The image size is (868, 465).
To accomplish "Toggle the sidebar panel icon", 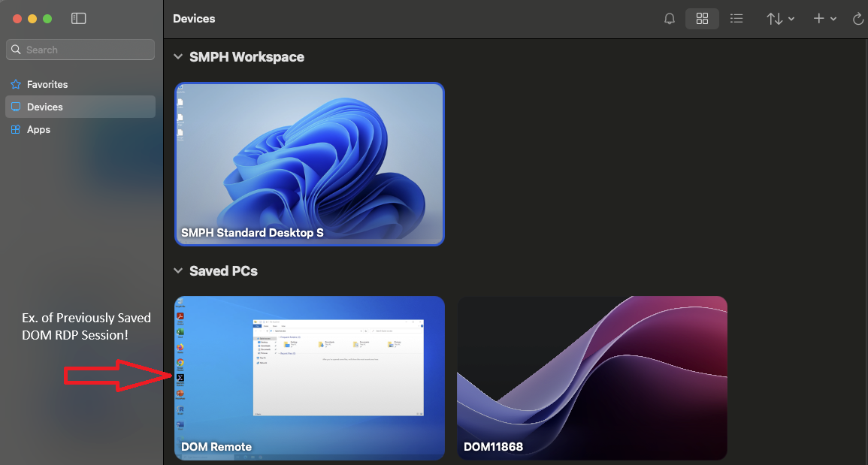I will tap(79, 18).
